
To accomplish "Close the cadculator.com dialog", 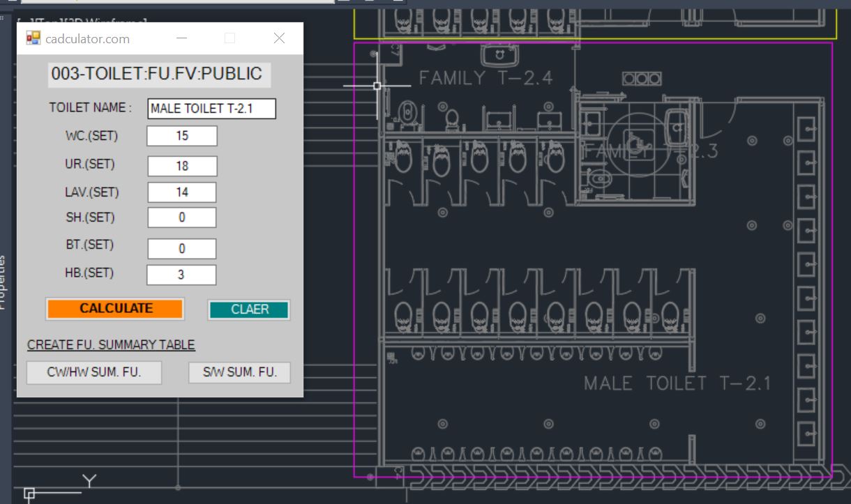I will click(x=279, y=38).
